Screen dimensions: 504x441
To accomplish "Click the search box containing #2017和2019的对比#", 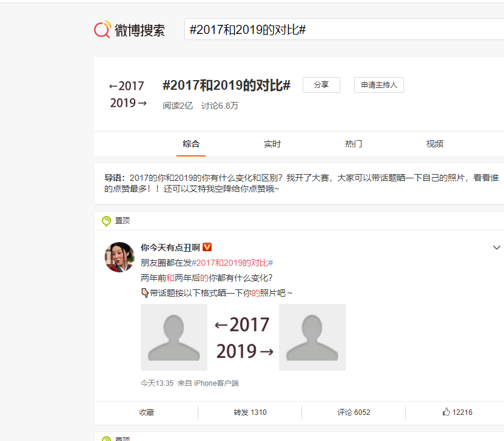I will coord(344,29).
